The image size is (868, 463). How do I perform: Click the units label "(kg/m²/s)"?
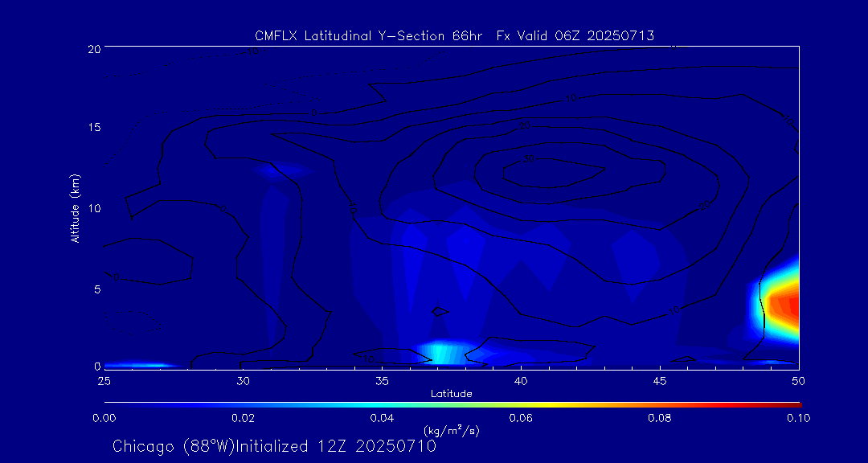point(452,430)
